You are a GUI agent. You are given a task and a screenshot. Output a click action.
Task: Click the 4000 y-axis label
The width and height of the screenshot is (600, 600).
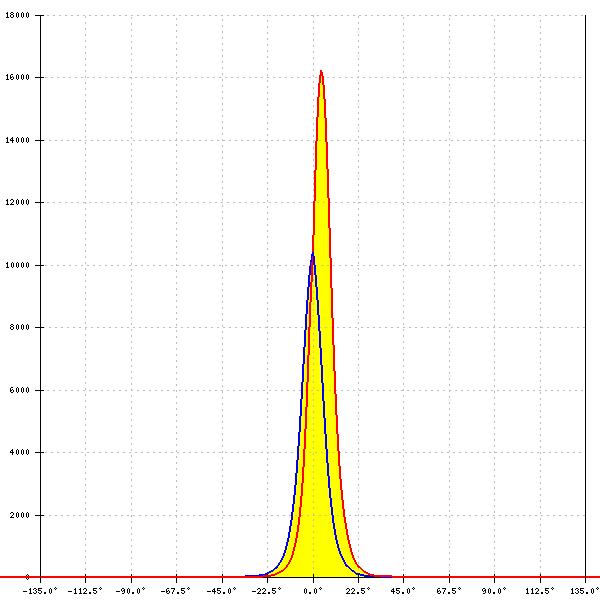20,452
